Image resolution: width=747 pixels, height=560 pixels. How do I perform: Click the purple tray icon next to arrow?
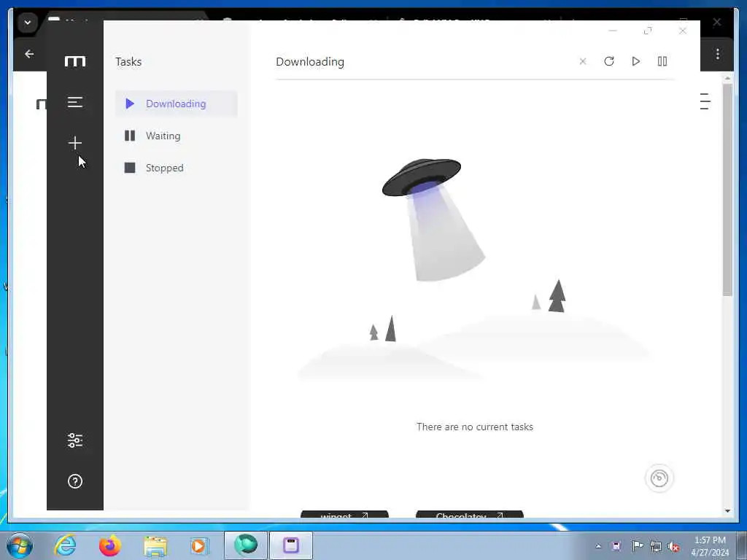click(616, 546)
